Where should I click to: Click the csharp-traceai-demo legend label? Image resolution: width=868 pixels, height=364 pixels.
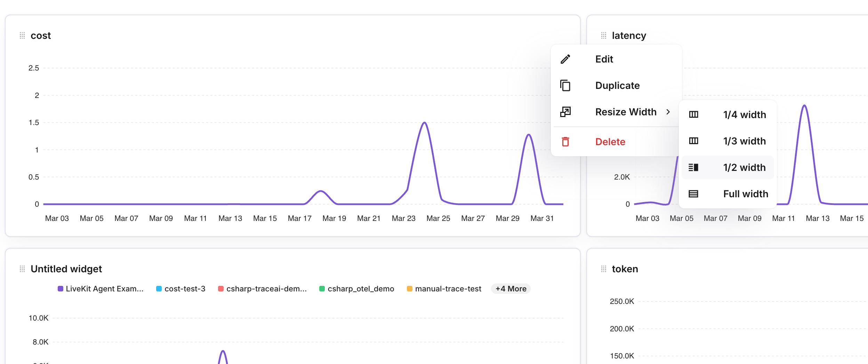pos(266,289)
